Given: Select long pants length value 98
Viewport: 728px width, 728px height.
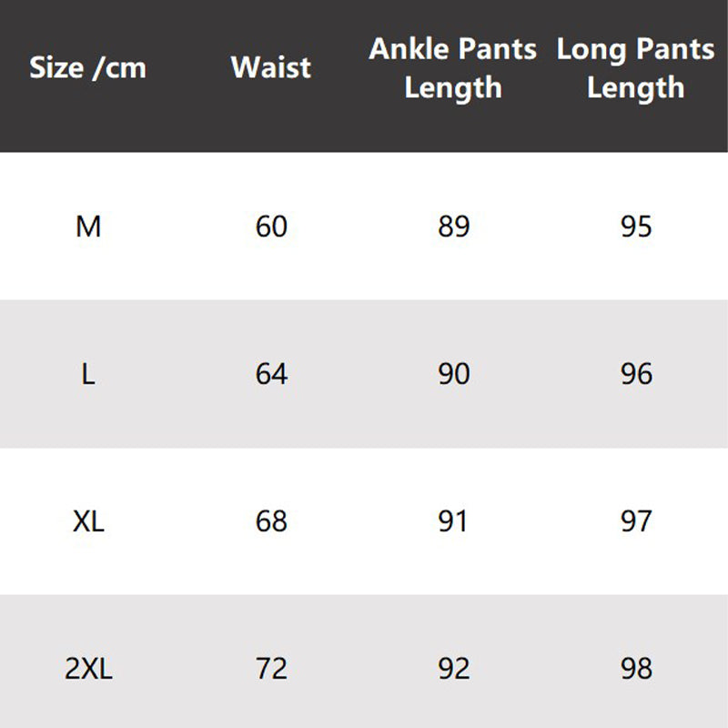Looking at the screenshot, I should click(x=636, y=669).
